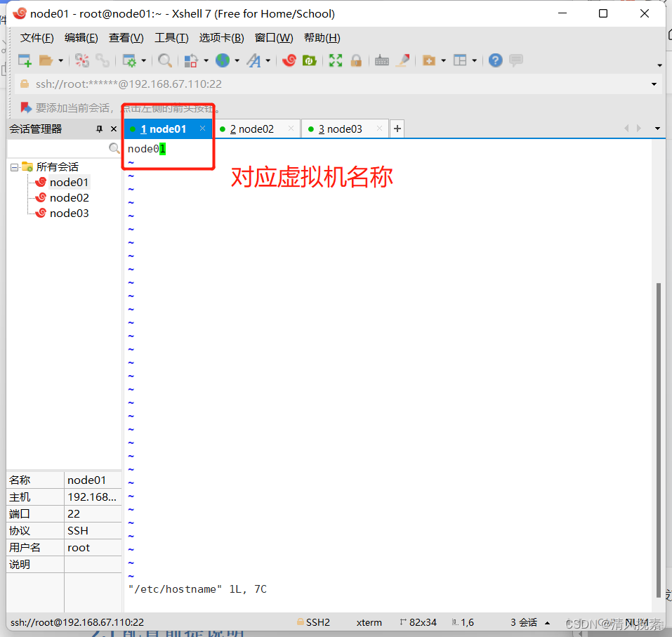Click the SSH2 indicator in status bar

coord(314,622)
